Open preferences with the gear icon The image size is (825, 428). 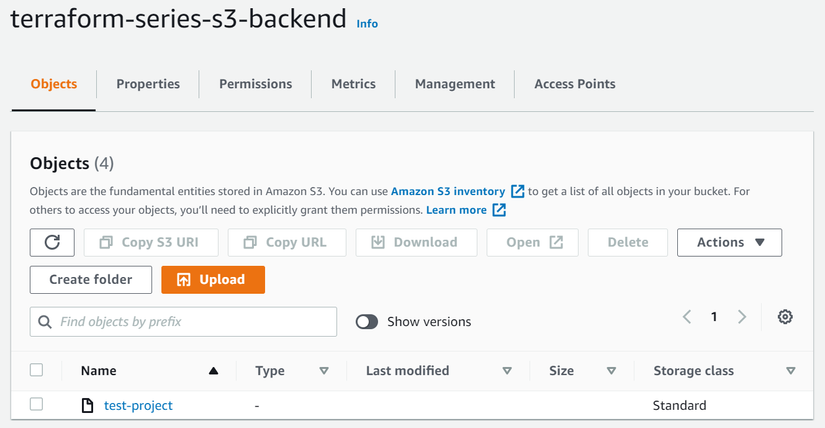(785, 317)
